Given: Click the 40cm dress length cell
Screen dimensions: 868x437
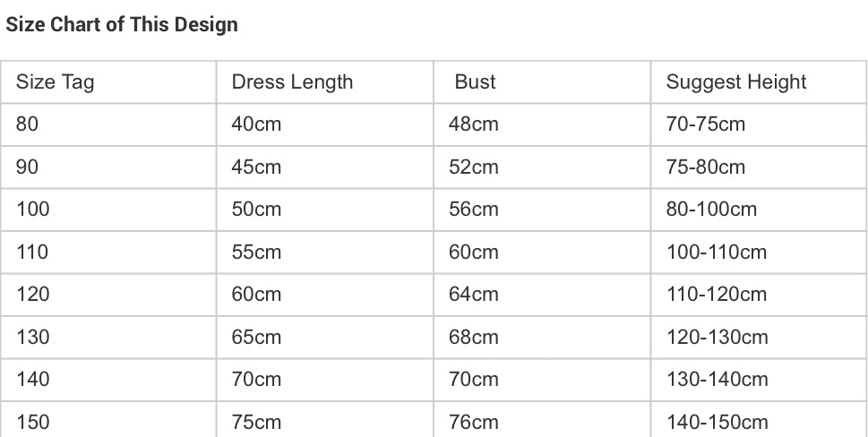Looking at the screenshot, I should pos(256,124).
